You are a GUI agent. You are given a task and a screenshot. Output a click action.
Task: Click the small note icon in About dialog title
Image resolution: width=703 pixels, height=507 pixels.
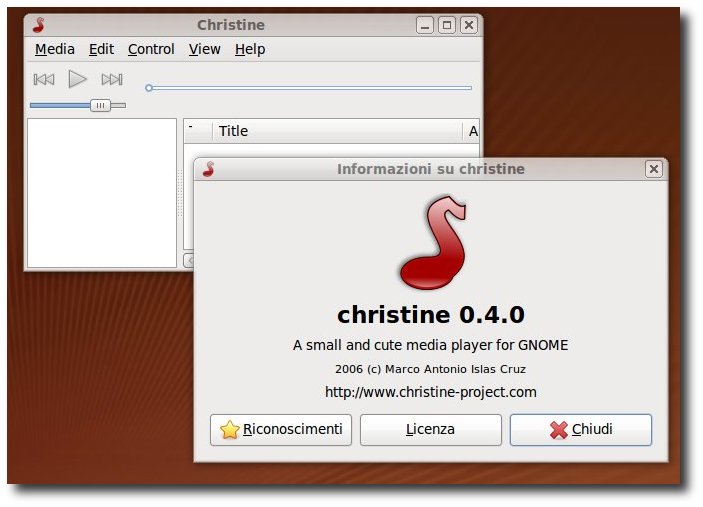coord(208,169)
